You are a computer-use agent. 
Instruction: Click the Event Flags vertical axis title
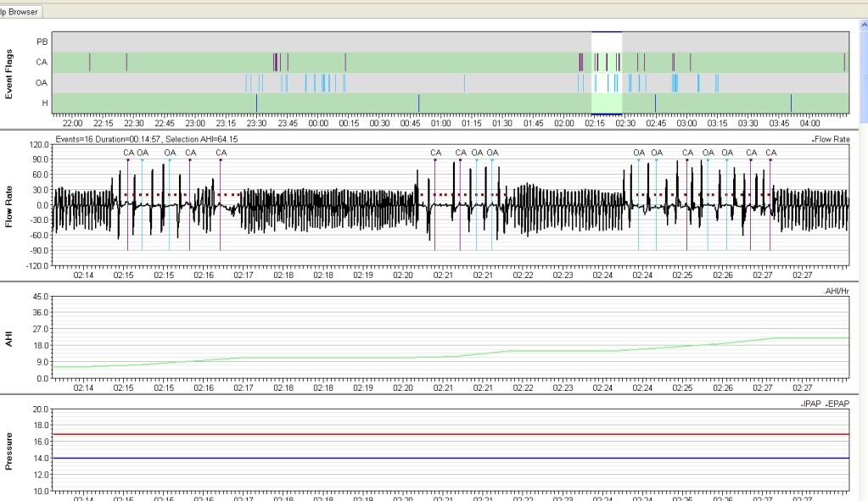(x=8, y=74)
